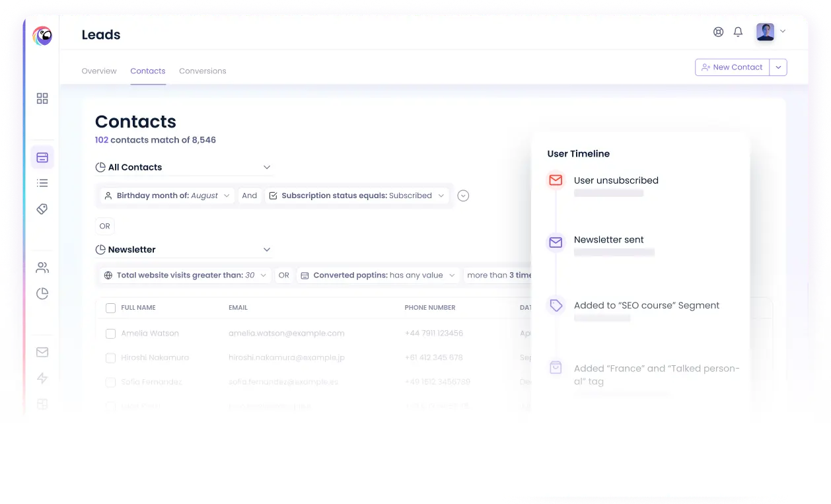Click the circled chevron after subscription filter
Viewport: 831px width, 504px height.
point(463,196)
